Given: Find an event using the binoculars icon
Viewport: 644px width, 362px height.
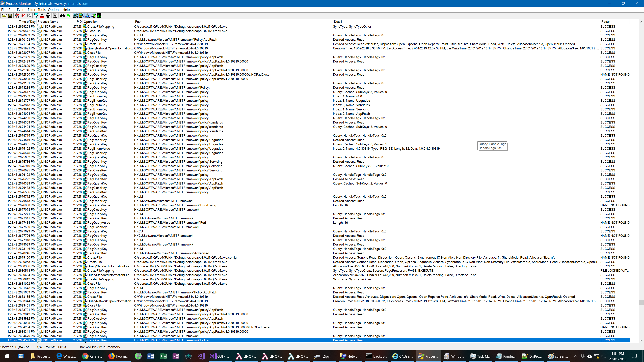Looking at the screenshot, I should click(63, 15).
